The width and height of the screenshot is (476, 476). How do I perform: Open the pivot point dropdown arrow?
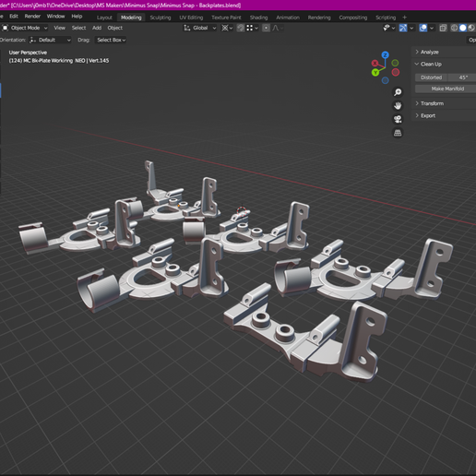[x=231, y=28]
